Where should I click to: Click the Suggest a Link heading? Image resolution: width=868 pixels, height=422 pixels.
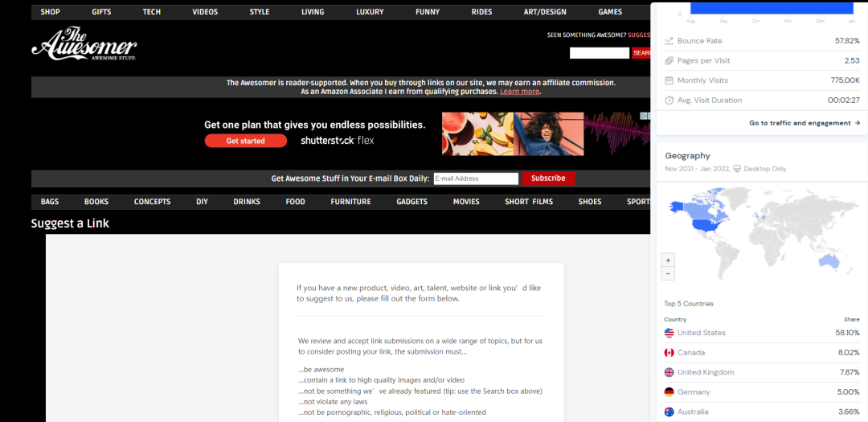click(x=70, y=223)
